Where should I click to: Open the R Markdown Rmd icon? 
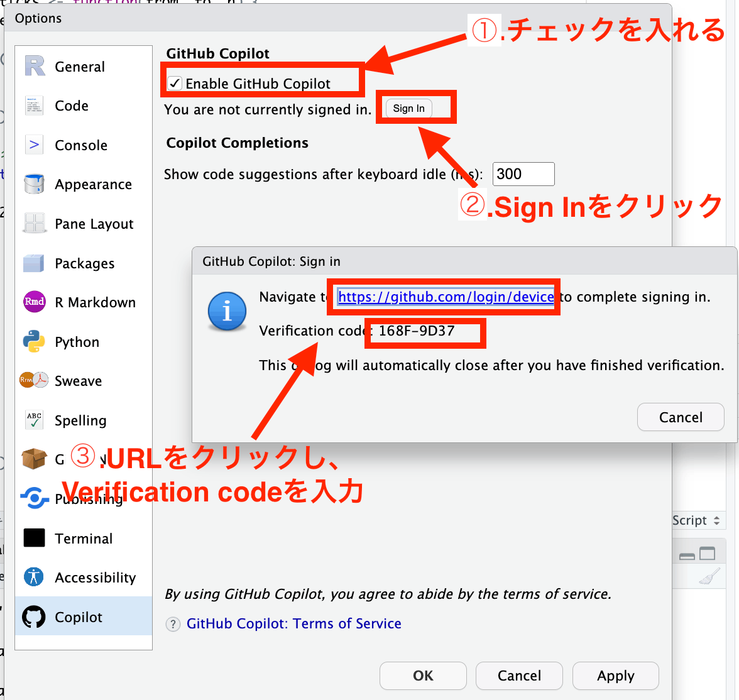35,302
